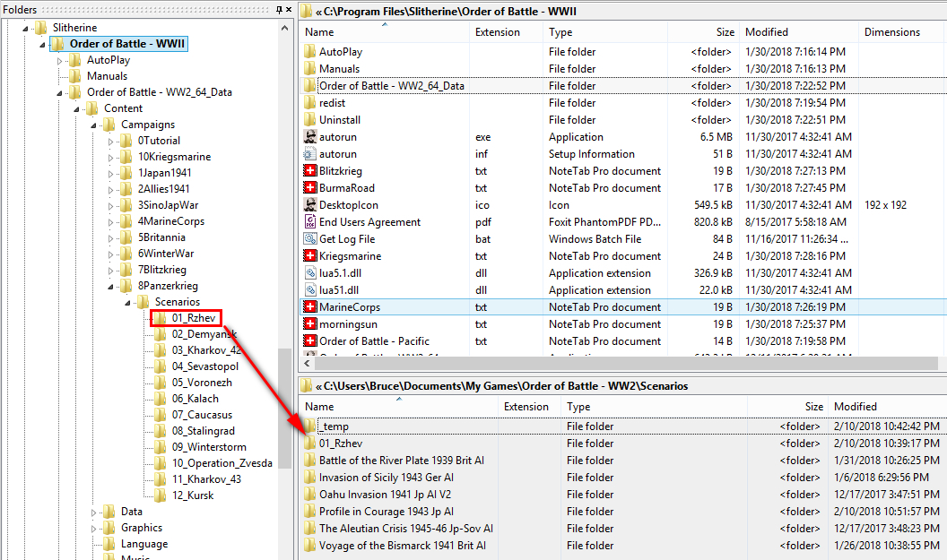Select Order of Battle - WW2_64_Data file row
Screen dimensions: 947x560
pos(622,86)
